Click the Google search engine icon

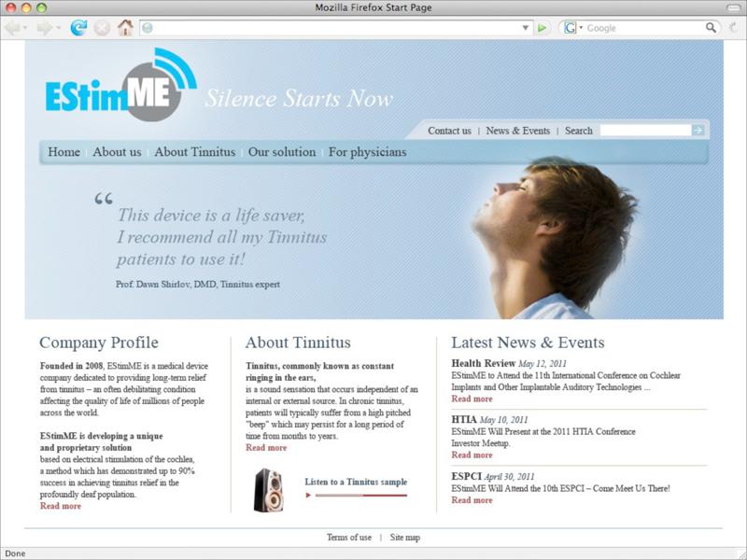click(570, 28)
